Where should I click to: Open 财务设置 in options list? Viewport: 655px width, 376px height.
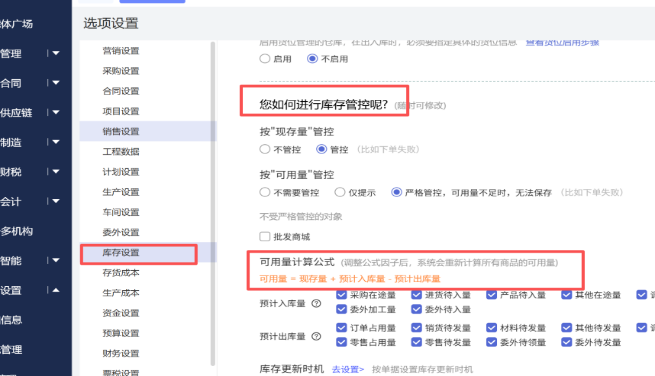point(121,353)
